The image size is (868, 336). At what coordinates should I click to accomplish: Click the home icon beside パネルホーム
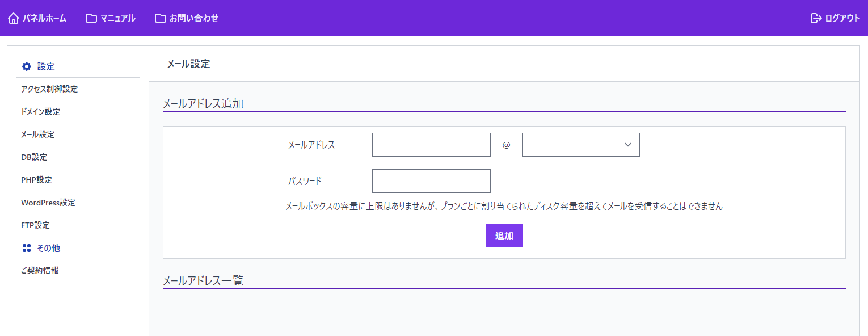pos(14,18)
